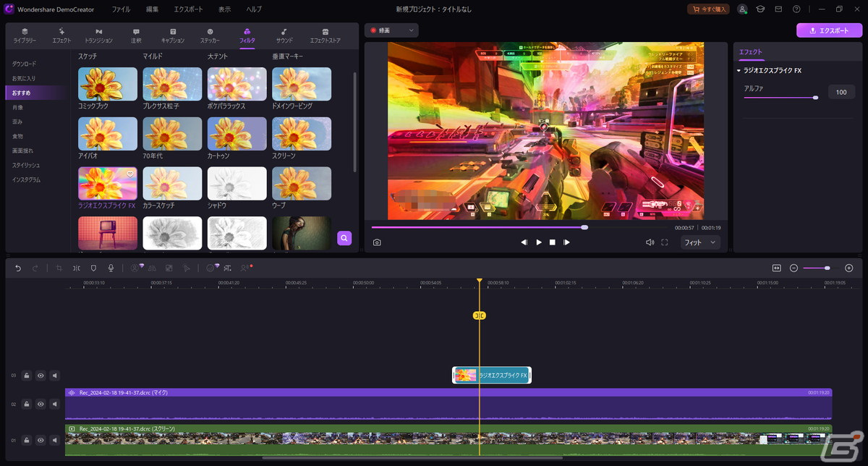
Task: Open the エクスポート menu in menu bar
Action: tap(189, 9)
